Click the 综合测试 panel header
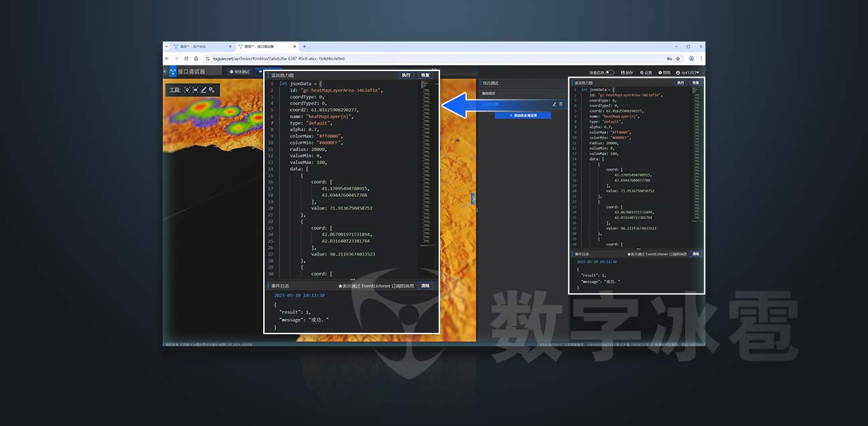The width and height of the screenshot is (868, 426). click(523, 83)
